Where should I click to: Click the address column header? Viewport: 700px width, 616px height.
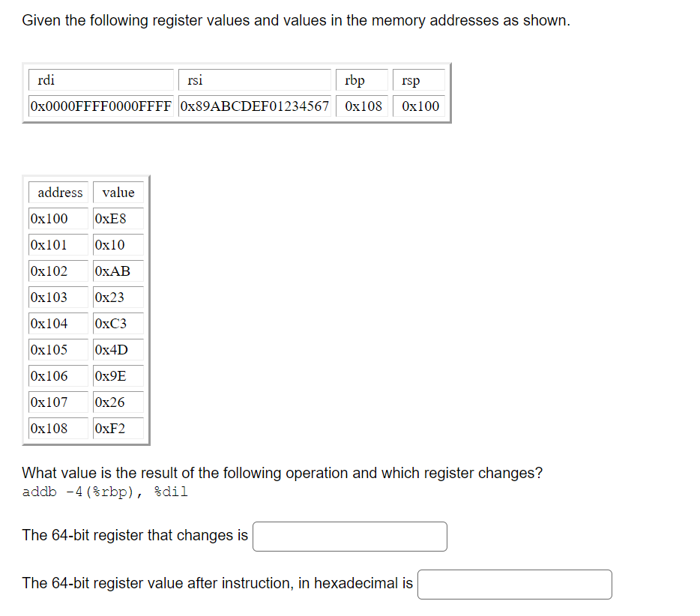click(58, 193)
